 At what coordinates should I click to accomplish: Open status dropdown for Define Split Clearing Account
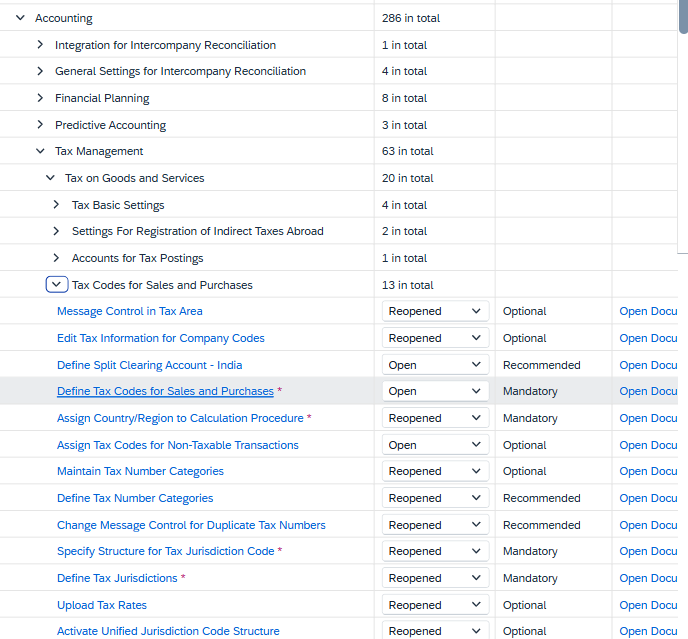click(x=435, y=365)
